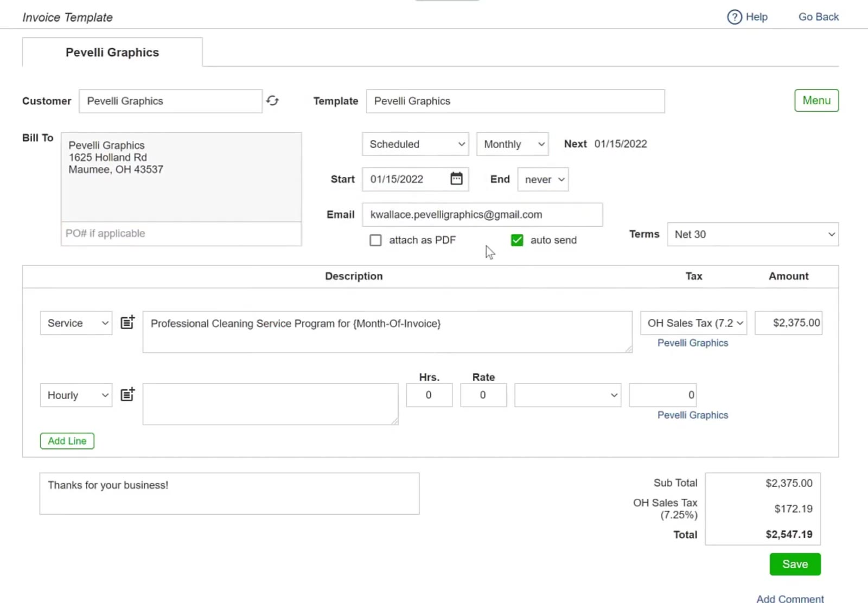
Task: Open the Hourly line type dropdown
Action: [x=76, y=395]
